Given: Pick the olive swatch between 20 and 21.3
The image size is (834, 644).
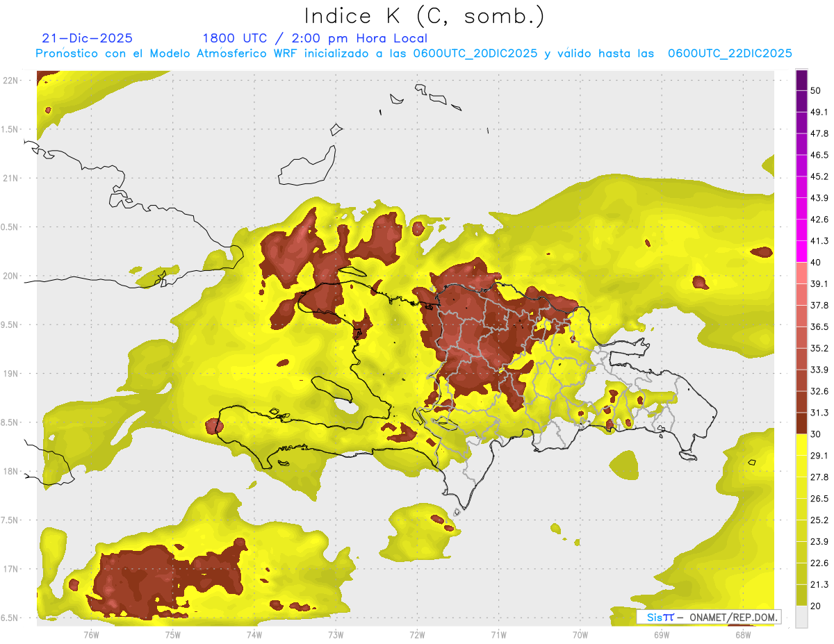Looking at the screenshot, I should click(802, 595).
